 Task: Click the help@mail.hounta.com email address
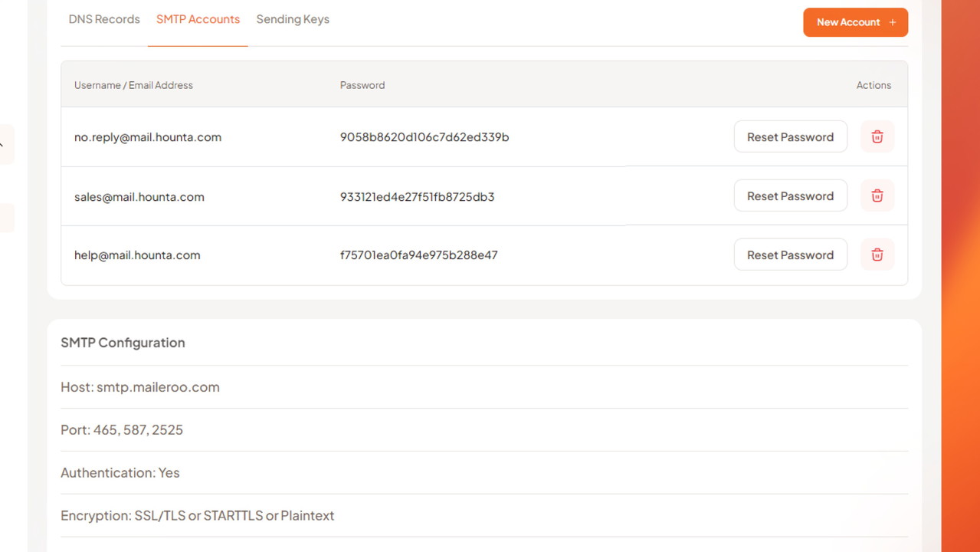click(x=137, y=255)
